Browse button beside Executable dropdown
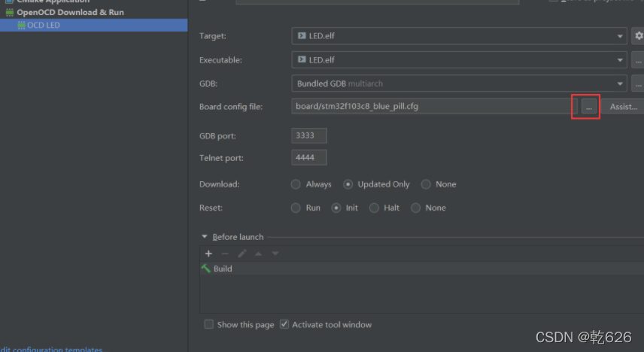644x352 pixels. click(638, 60)
